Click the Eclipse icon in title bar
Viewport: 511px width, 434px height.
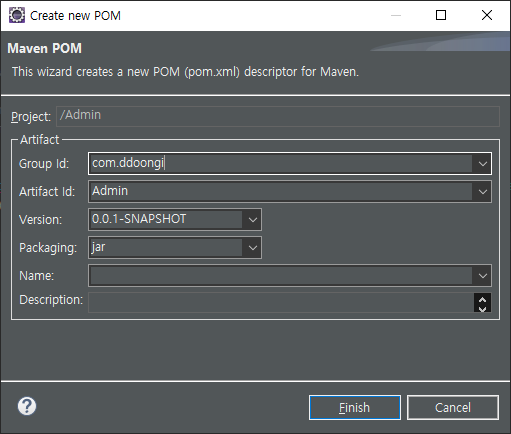(17, 15)
